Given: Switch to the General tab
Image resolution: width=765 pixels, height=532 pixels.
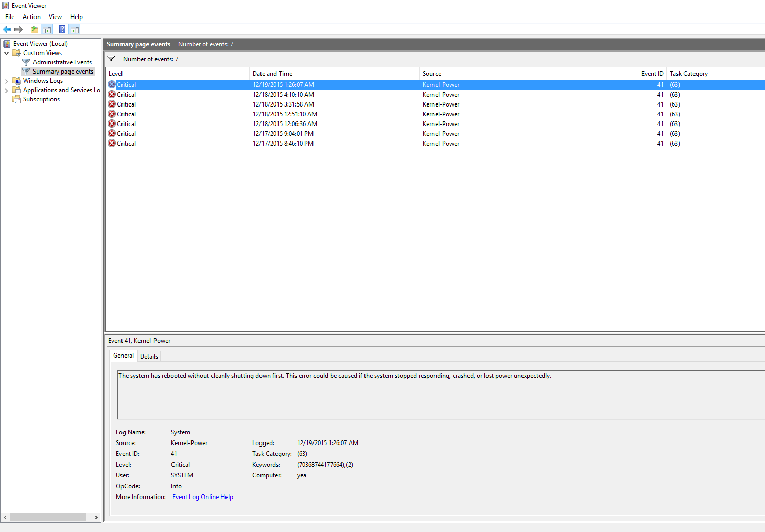Looking at the screenshot, I should click(x=124, y=356).
